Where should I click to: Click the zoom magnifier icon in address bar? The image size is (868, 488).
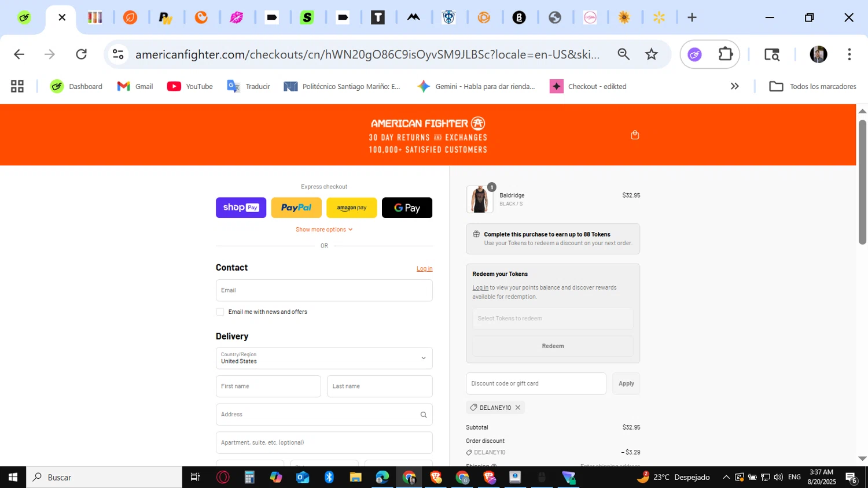(x=623, y=54)
